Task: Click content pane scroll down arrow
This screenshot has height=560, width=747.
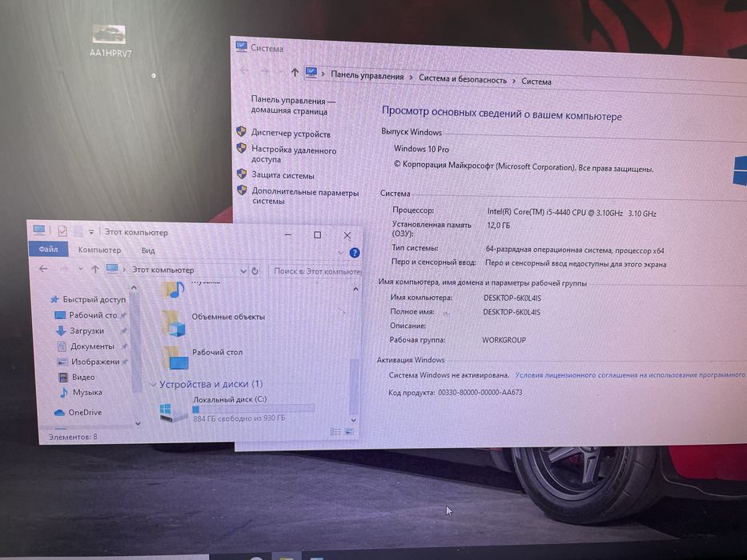Action: [354, 420]
